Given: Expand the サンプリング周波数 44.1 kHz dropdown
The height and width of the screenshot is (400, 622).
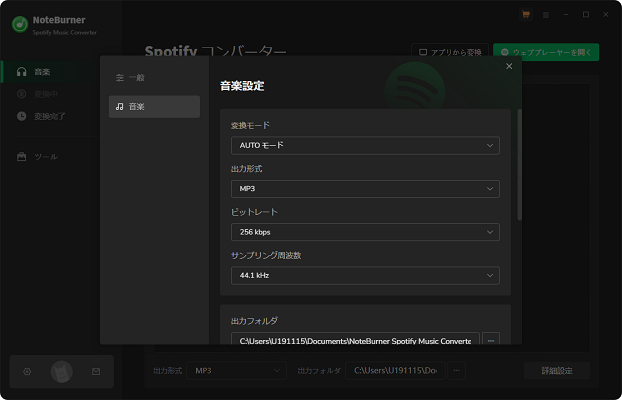Looking at the screenshot, I should (365, 275).
